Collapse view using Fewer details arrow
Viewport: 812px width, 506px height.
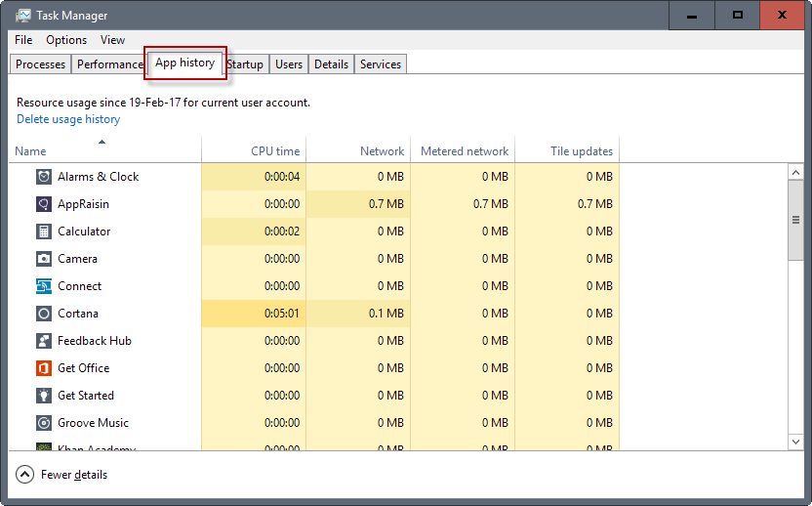(x=24, y=475)
